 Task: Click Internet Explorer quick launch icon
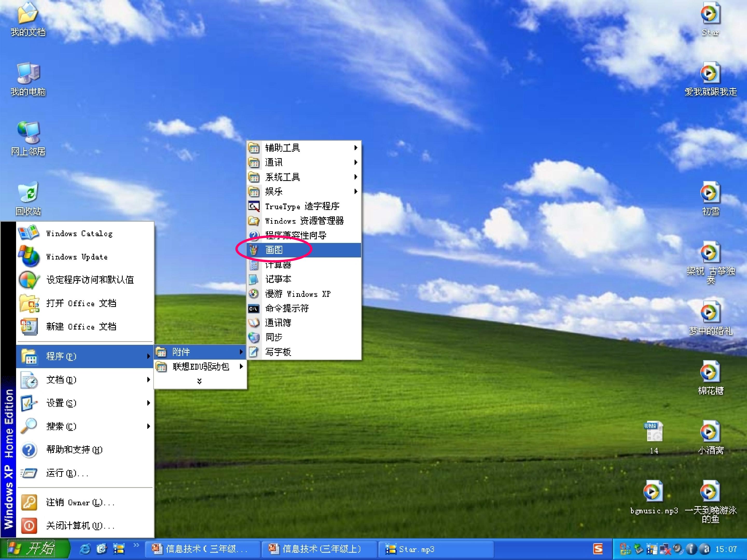(x=85, y=549)
